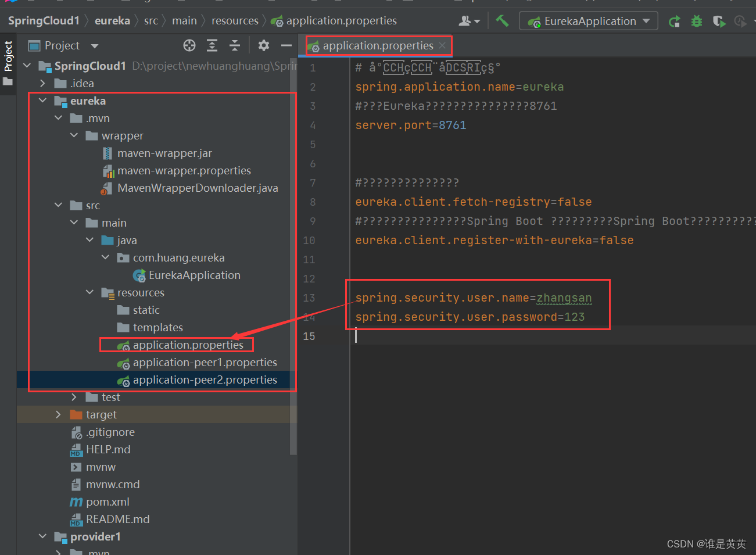Click the Locate/Select Opened File target icon
Viewport: 756px width, 555px height.
tap(189, 45)
